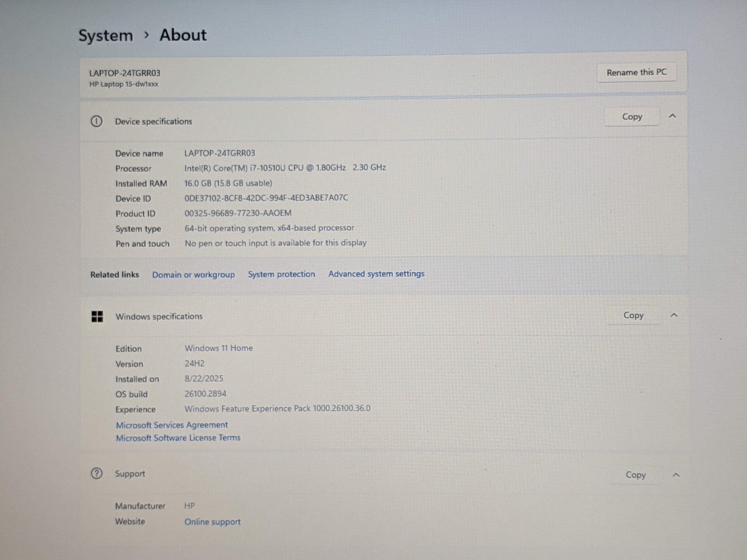The width and height of the screenshot is (747, 560).
Task: Click the Windows logo icon
Action: 97,317
